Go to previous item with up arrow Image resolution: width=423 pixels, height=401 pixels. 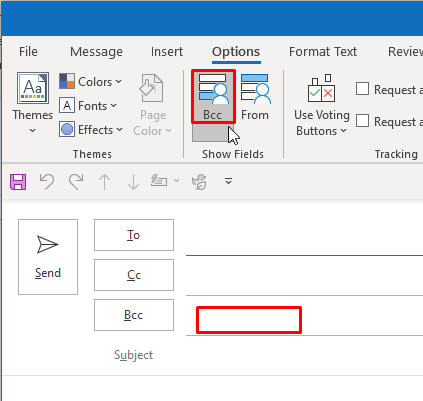(105, 182)
